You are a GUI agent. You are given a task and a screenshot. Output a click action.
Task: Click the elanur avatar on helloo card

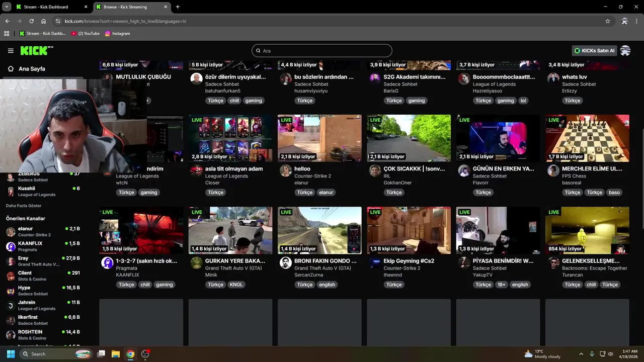point(286,170)
